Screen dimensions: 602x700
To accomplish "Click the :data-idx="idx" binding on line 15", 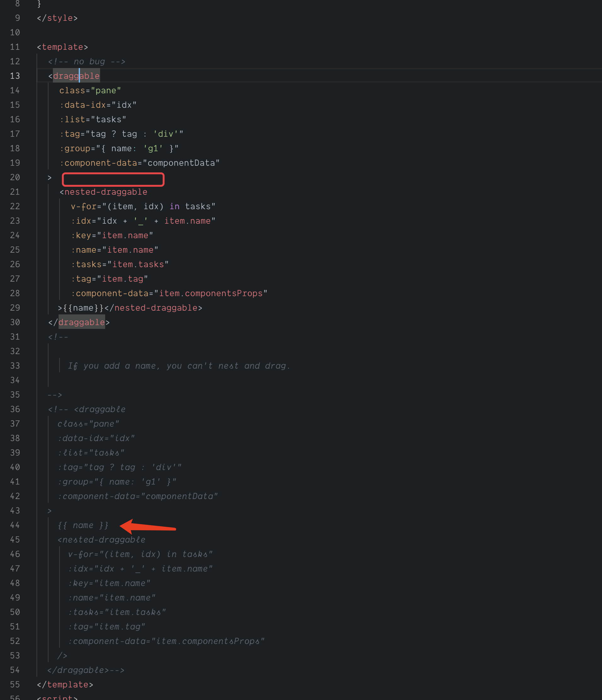I will (98, 105).
